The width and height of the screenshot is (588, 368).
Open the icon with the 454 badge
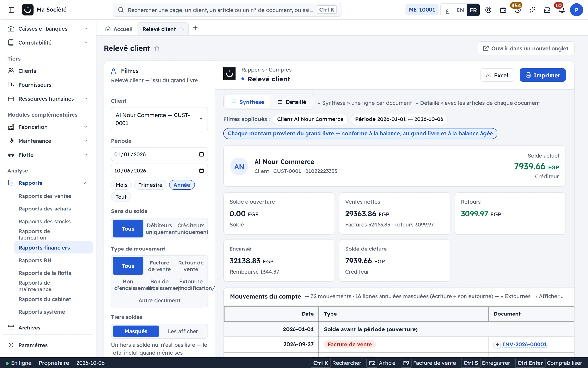[517, 10]
